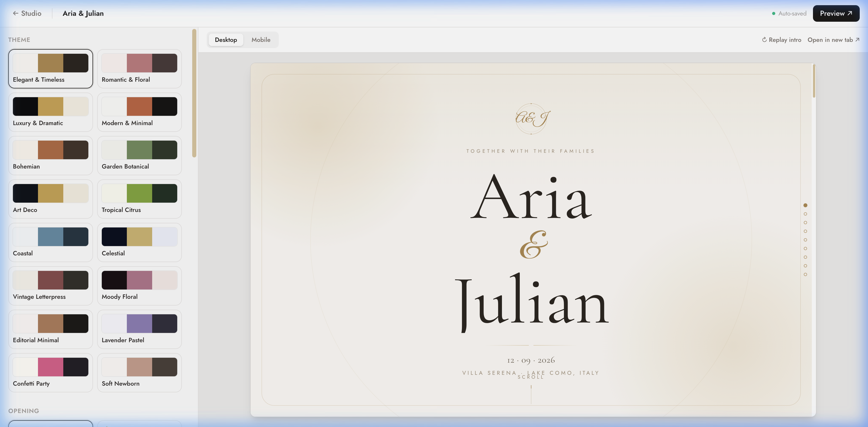Replay the intro animation

click(x=781, y=40)
